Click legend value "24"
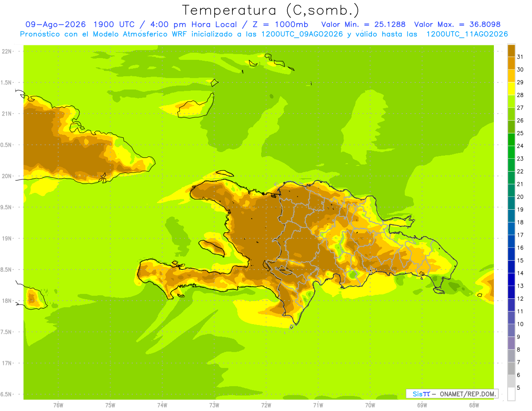532x411 pixels. pos(520,146)
